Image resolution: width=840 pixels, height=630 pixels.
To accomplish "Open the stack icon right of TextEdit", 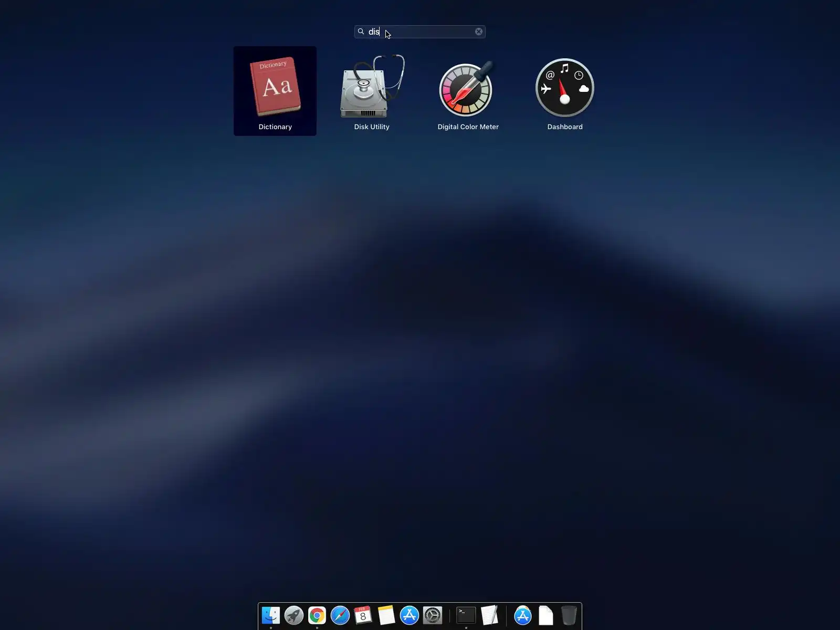I will [x=523, y=615].
